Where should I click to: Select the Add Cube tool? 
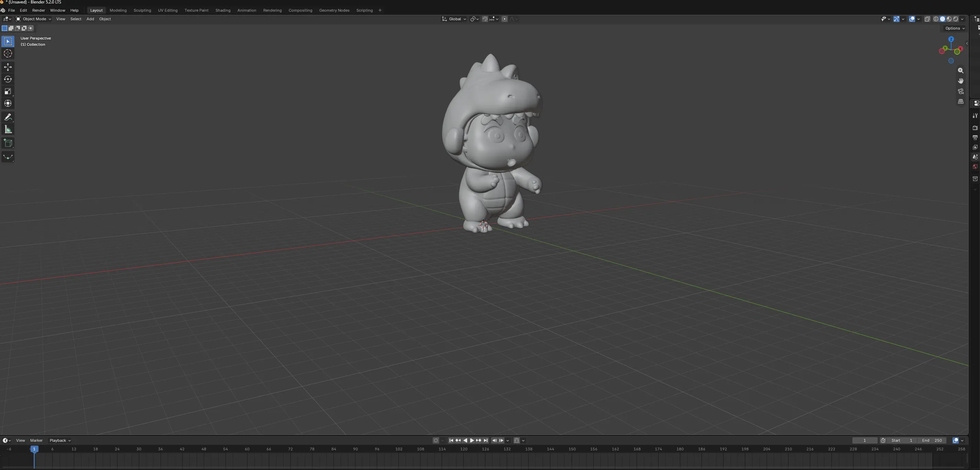(x=8, y=143)
